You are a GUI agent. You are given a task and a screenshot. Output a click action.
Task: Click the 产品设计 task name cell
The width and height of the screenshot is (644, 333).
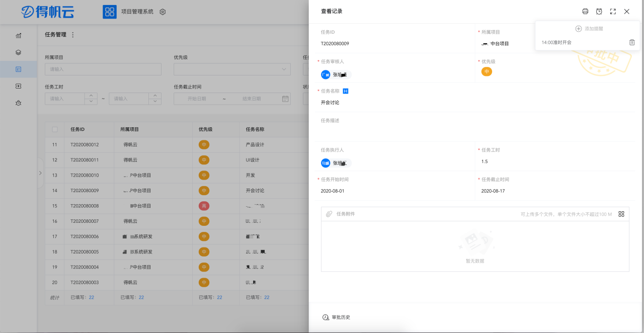[255, 145]
